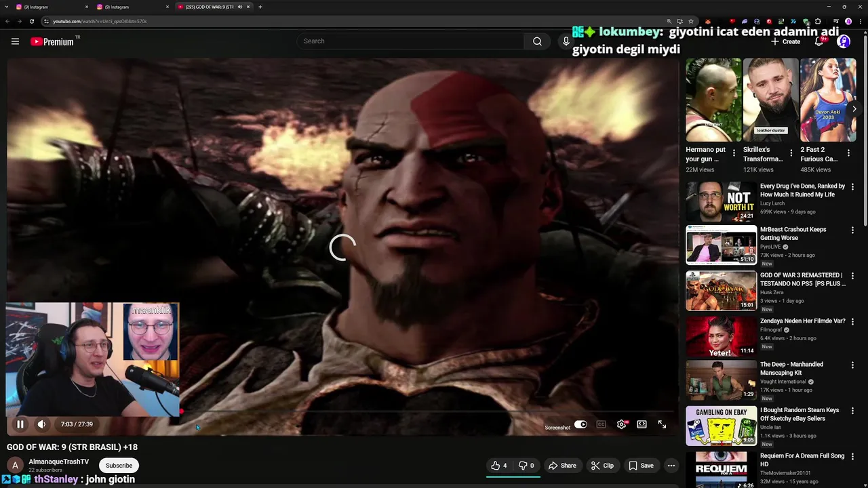
Task: Like the video
Action: 499,466
